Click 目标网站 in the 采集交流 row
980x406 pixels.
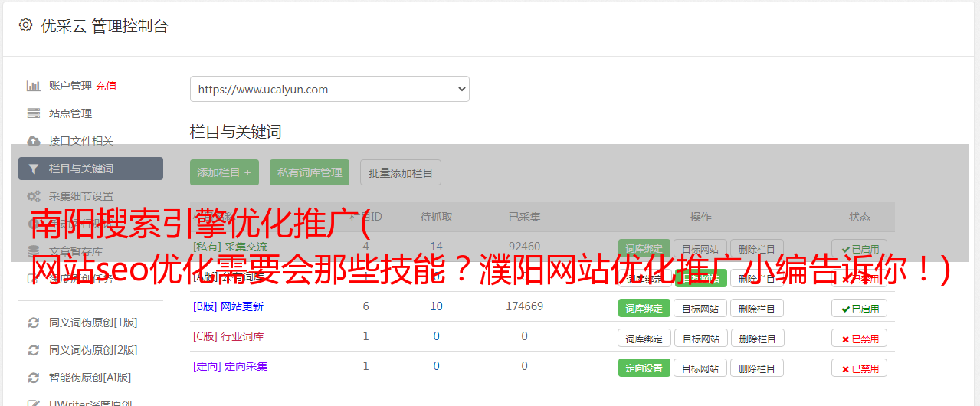[700, 248]
